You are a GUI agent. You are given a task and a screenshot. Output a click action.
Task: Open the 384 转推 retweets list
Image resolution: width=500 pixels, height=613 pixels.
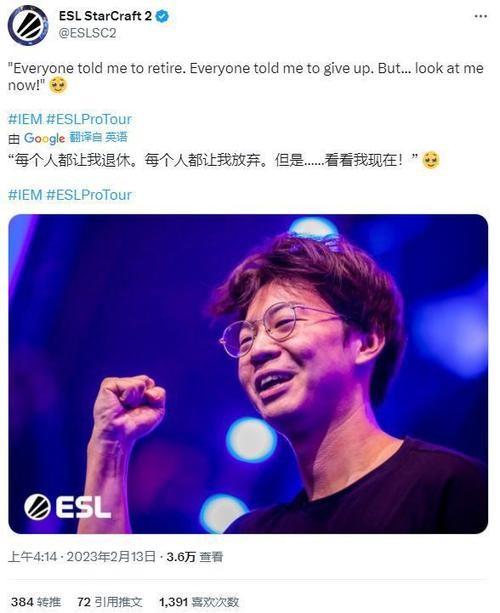tap(36, 602)
